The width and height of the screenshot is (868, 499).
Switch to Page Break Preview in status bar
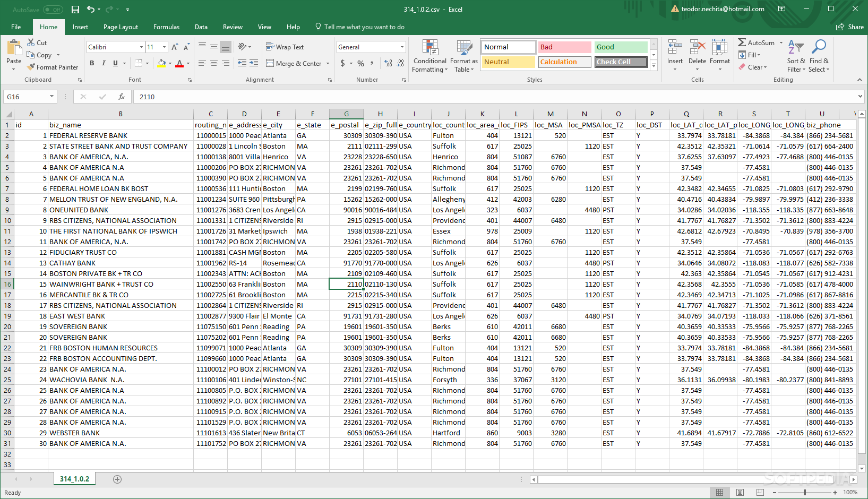760,492
